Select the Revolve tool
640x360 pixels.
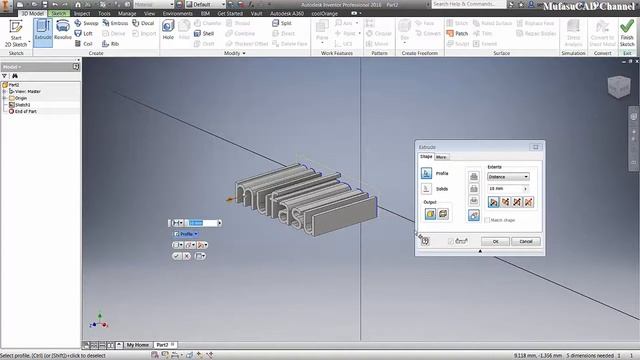coord(62,30)
